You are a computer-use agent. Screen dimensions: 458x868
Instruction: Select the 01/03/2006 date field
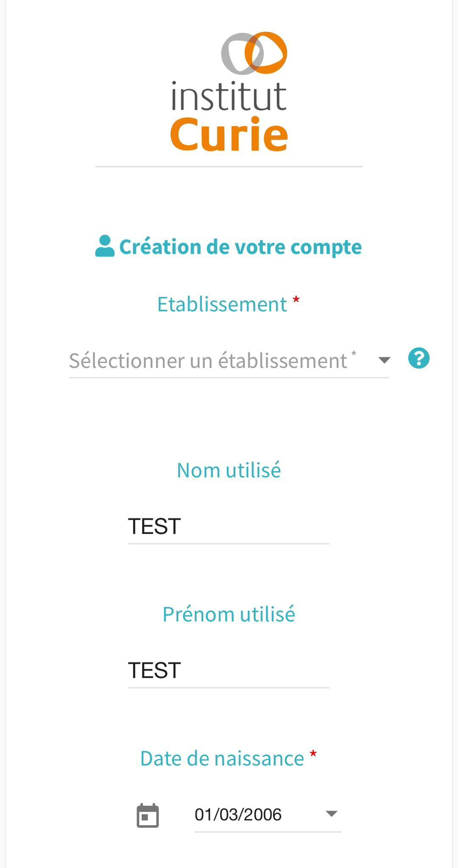(254, 815)
